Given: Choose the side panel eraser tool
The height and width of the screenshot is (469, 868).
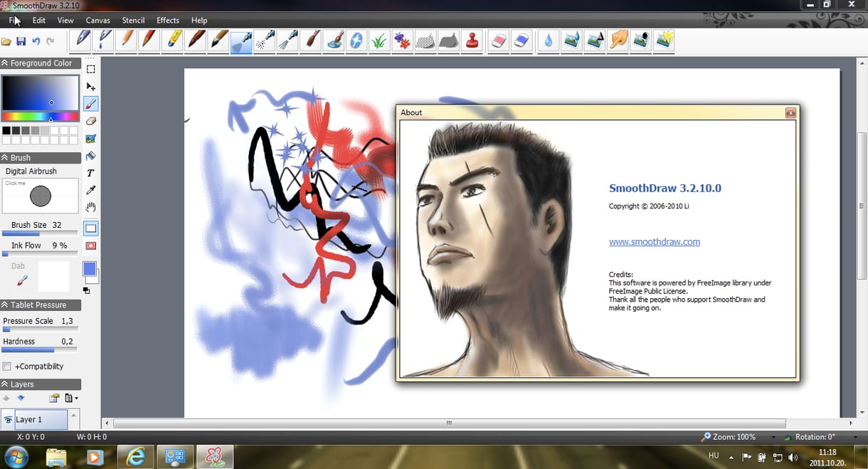Looking at the screenshot, I should pos(91,121).
